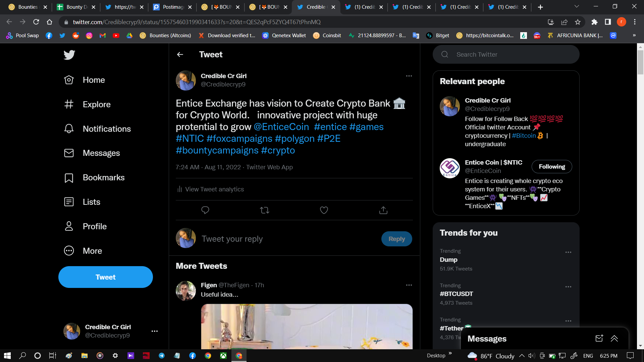Click the page vertical scrollbar
The image size is (644, 362).
[640, 62]
